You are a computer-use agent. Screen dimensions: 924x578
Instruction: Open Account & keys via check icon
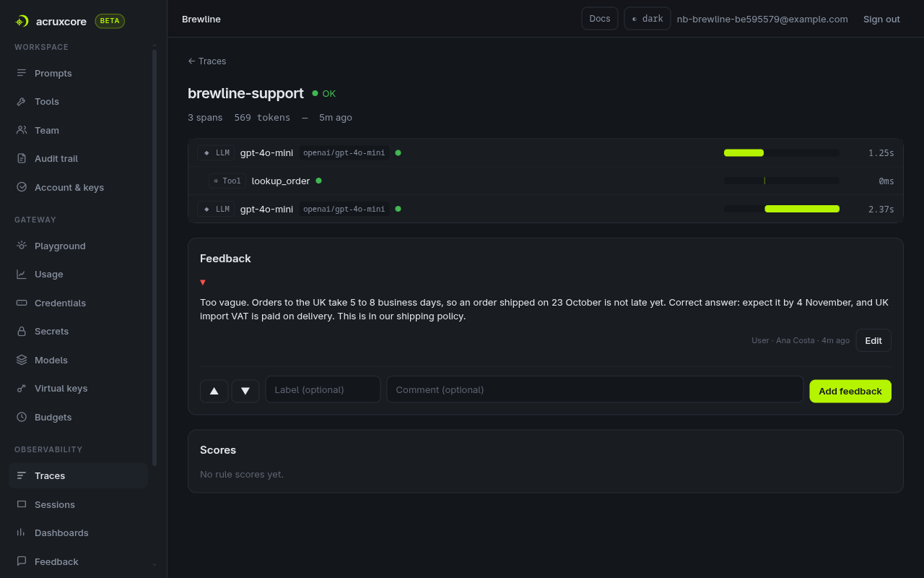point(22,187)
